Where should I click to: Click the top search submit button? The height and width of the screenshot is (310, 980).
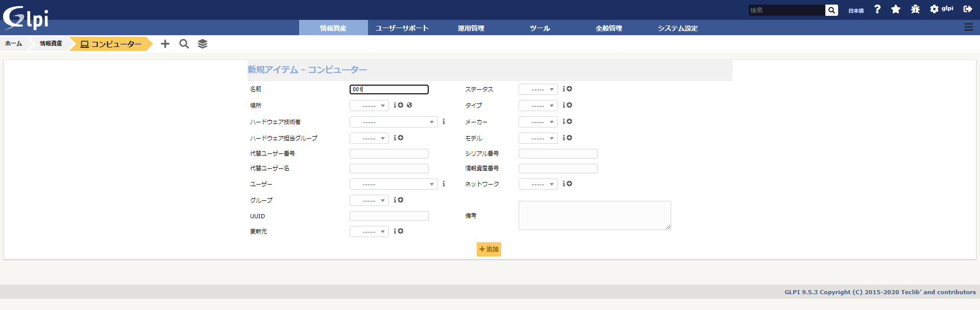coord(831,10)
